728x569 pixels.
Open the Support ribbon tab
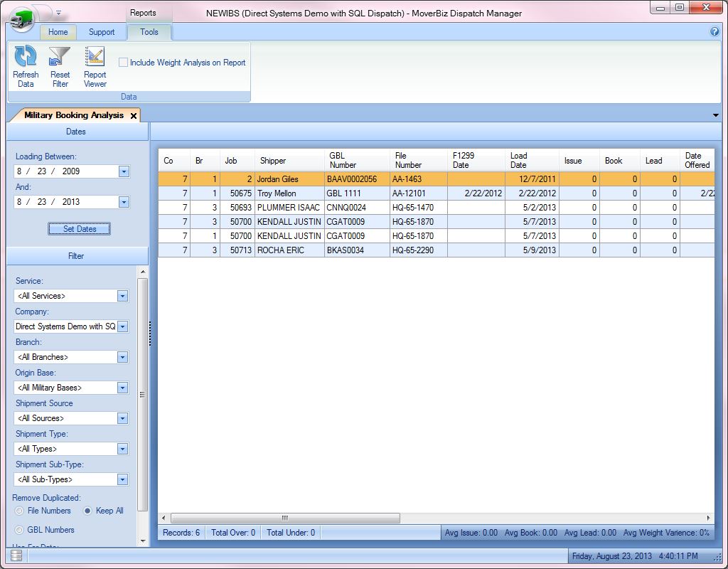(x=102, y=32)
